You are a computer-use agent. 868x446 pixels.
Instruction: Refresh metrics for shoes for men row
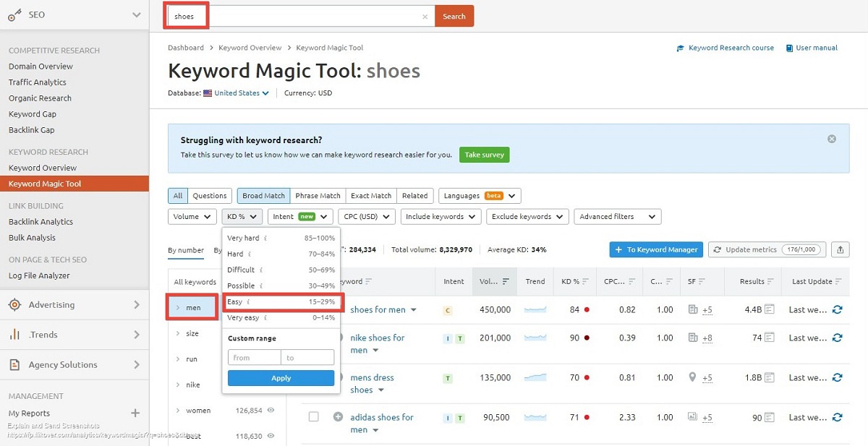[838, 309]
